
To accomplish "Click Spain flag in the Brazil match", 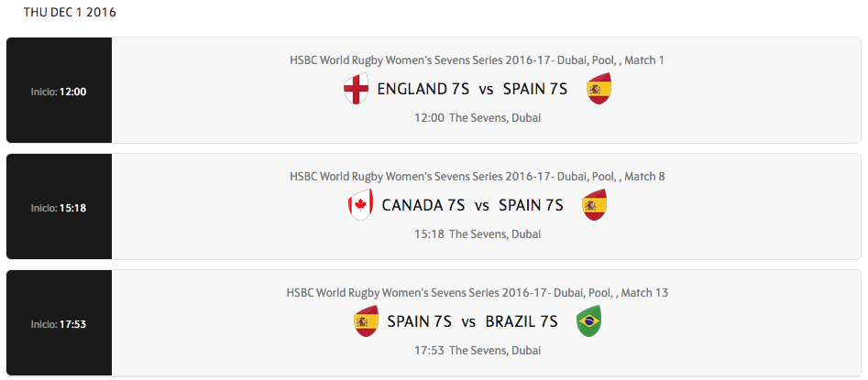I will tap(366, 321).
